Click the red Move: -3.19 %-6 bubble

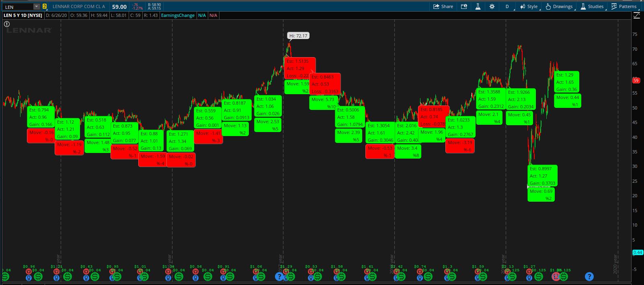coord(460,146)
